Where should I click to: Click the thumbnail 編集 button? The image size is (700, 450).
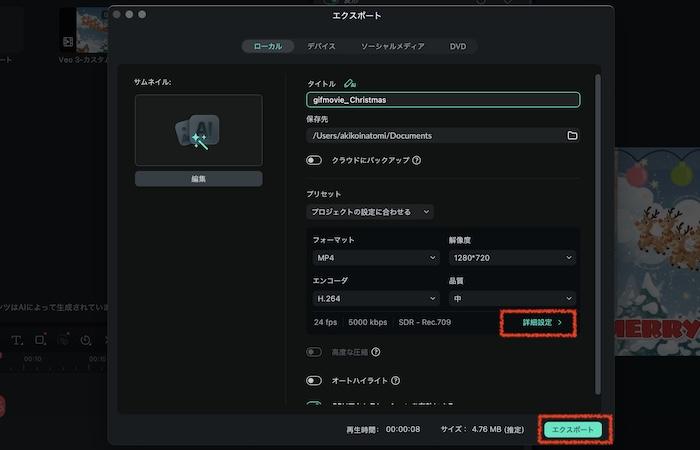pyautogui.click(x=199, y=179)
